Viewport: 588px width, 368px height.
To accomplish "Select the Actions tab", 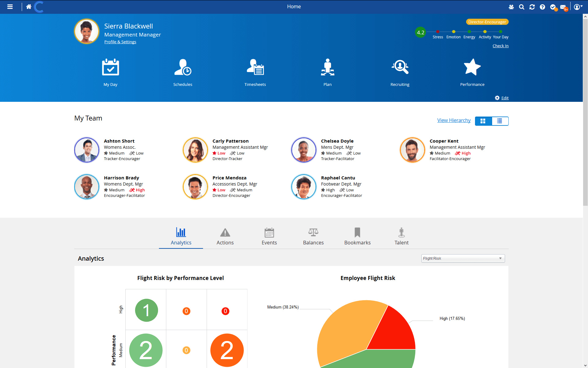I will [x=225, y=236].
